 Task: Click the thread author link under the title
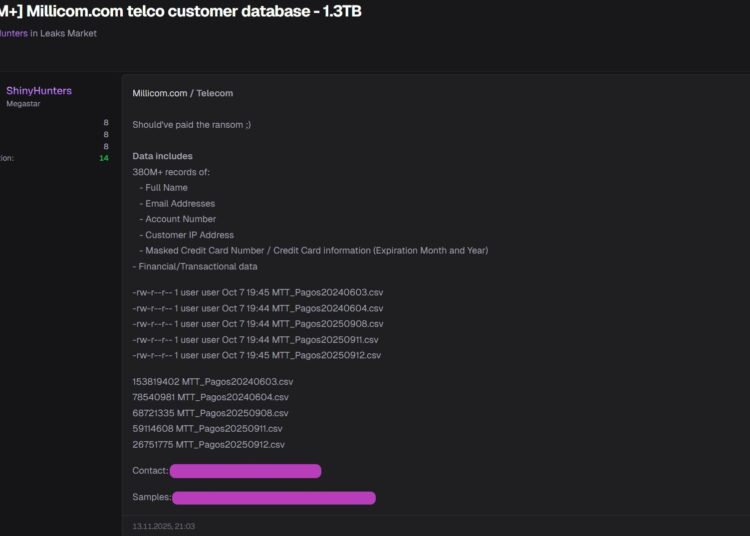click(x=13, y=33)
